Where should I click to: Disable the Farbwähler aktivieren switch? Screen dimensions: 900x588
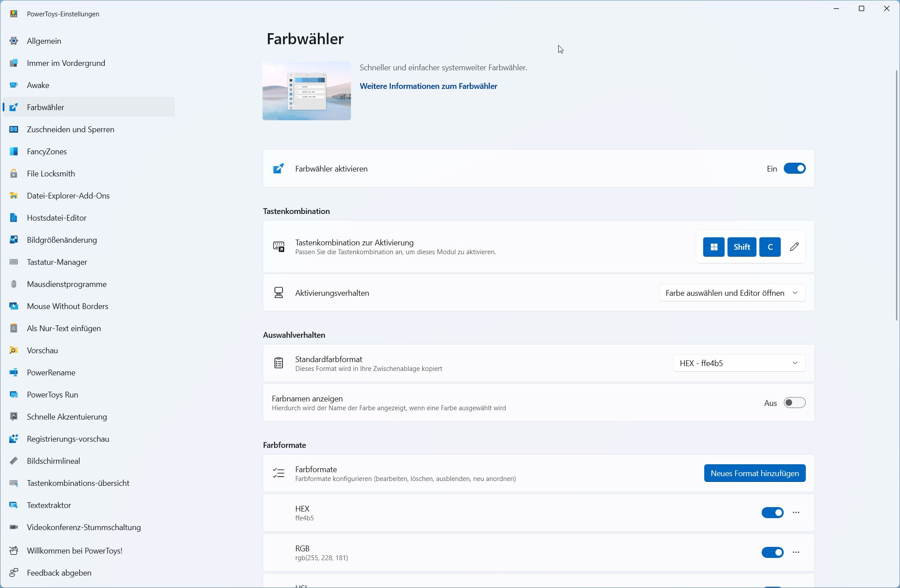click(794, 168)
